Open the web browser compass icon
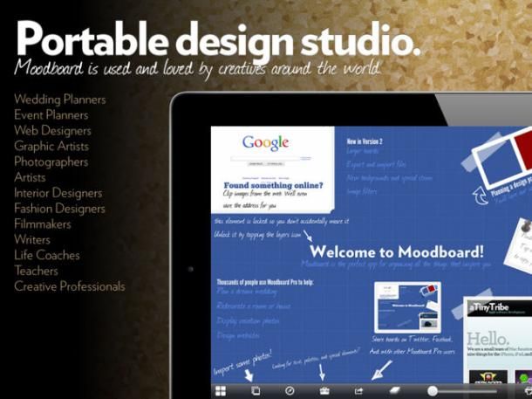The height and width of the screenshot is (399, 532). tap(290, 391)
